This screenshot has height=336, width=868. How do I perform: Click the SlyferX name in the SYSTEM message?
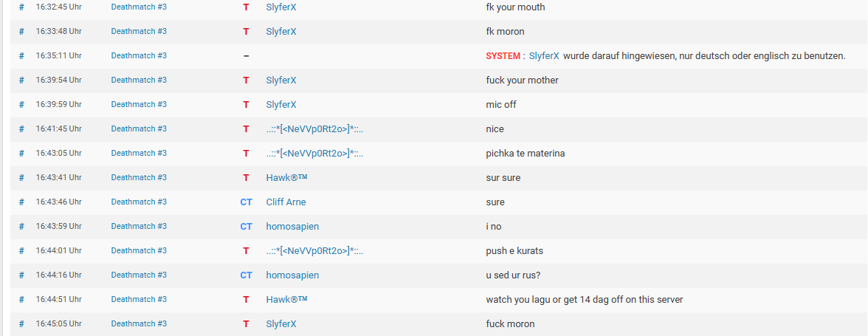click(x=544, y=56)
